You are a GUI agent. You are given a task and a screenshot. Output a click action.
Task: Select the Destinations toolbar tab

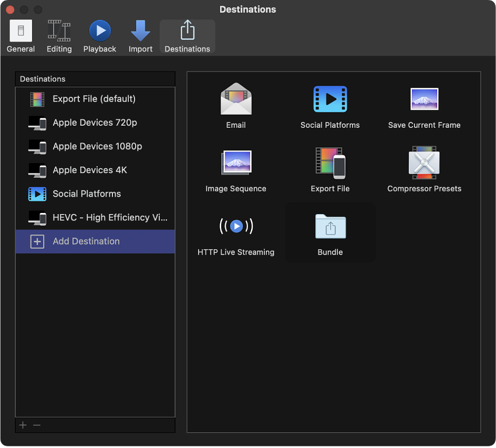pyautogui.click(x=187, y=36)
